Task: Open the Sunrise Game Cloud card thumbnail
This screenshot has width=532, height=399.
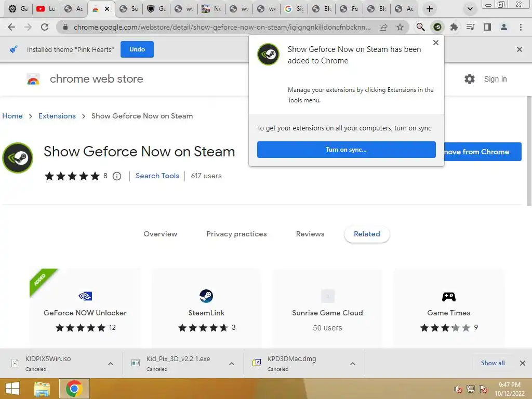Action: 327,296
